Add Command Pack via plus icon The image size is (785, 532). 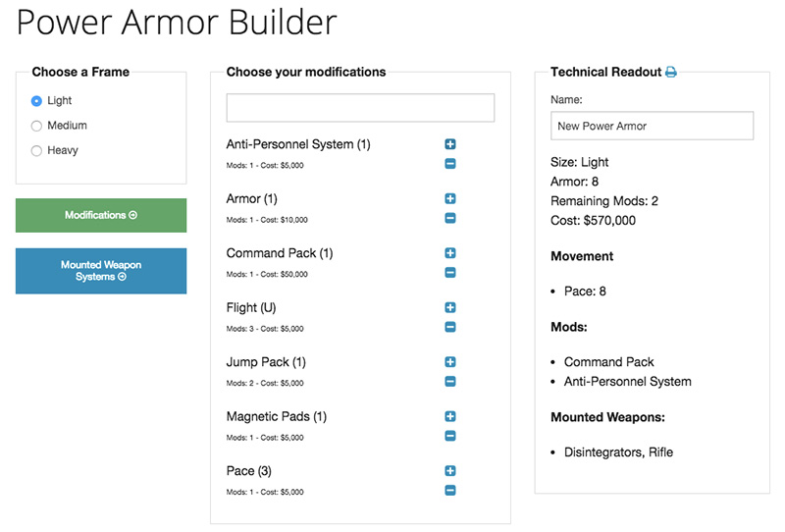click(x=450, y=253)
